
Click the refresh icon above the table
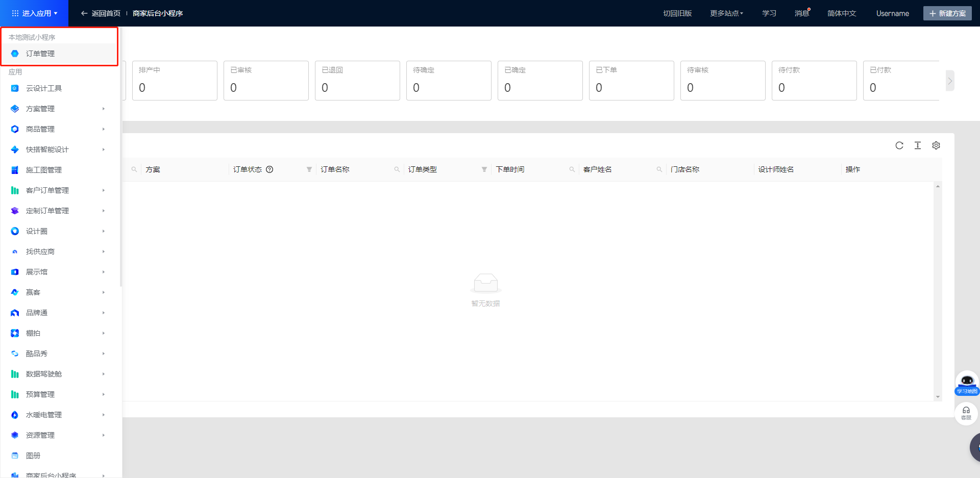pyautogui.click(x=899, y=145)
